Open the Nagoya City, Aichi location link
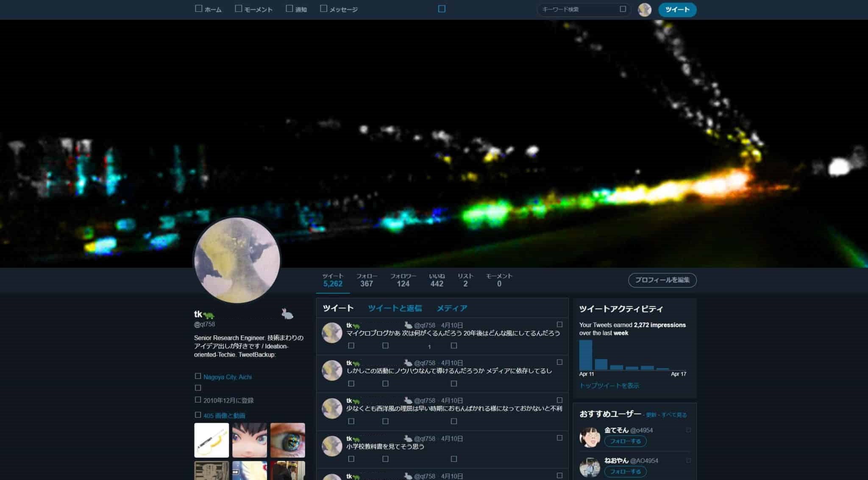 click(228, 377)
